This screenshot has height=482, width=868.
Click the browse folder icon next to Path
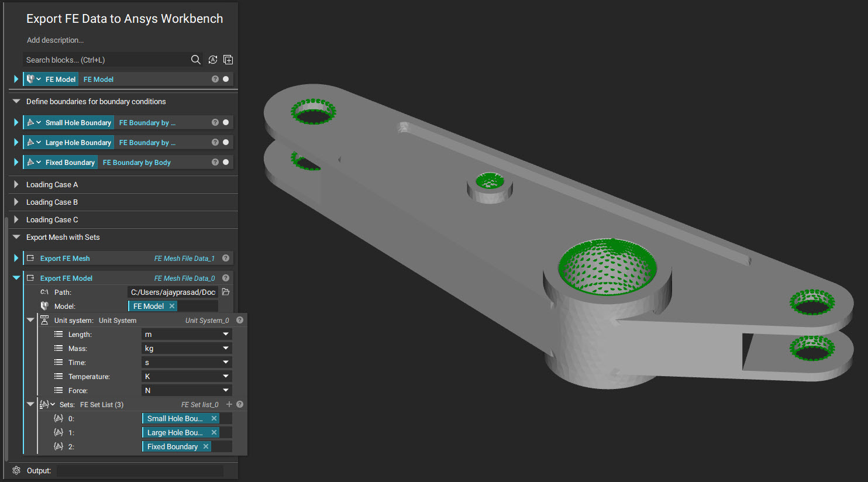pyautogui.click(x=226, y=292)
